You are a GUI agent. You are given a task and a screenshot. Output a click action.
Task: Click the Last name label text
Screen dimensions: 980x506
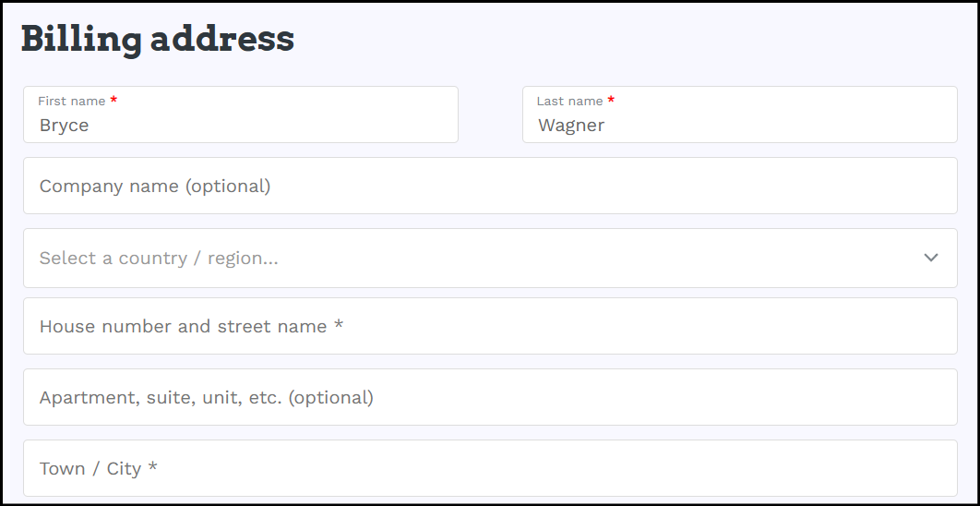point(569,101)
